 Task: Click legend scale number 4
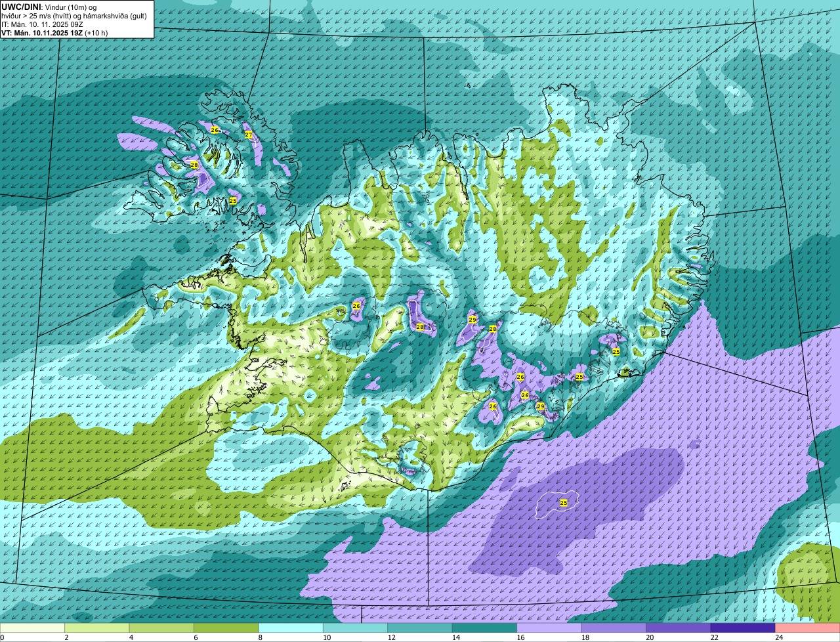131,637
